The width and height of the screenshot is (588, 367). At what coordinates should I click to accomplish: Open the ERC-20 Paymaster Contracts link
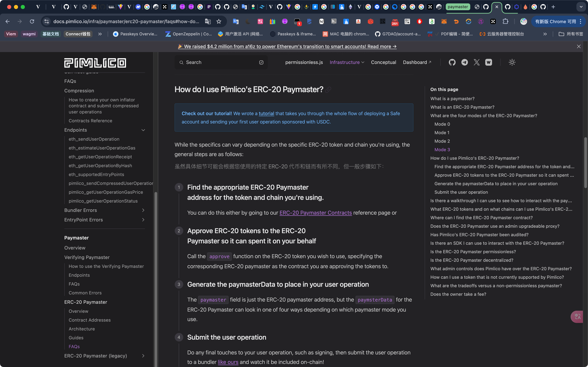coord(316,213)
